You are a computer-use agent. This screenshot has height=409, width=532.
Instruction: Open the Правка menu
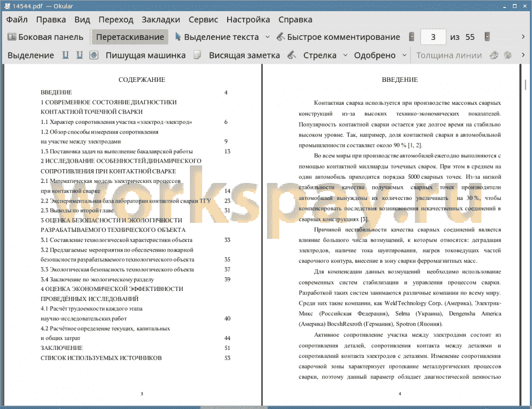click(51, 20)
